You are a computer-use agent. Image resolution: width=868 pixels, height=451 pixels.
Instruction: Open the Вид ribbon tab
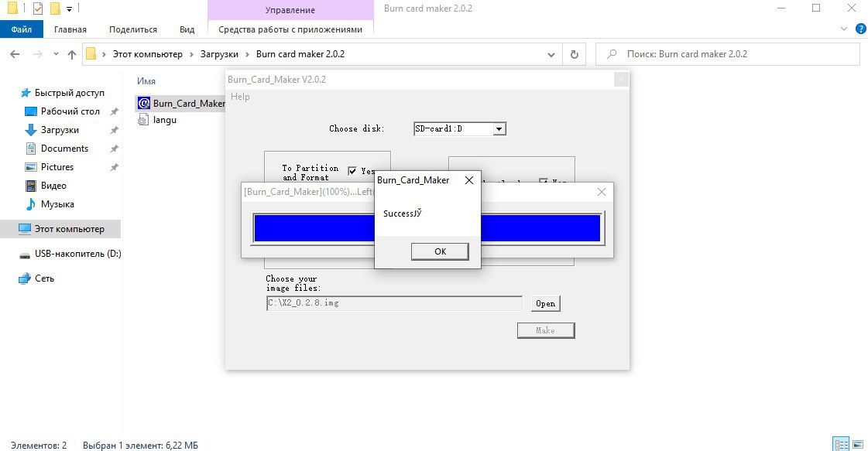point(187,29)
